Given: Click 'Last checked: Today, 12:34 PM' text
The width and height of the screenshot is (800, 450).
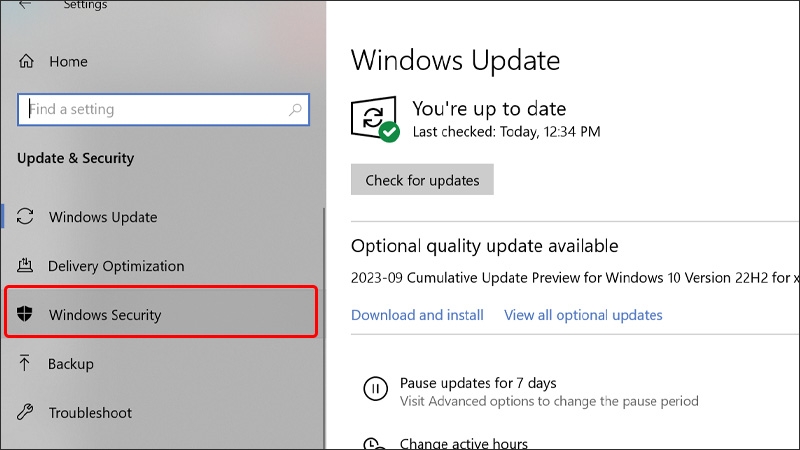Looking at the screenshot, I should (506, 132).
